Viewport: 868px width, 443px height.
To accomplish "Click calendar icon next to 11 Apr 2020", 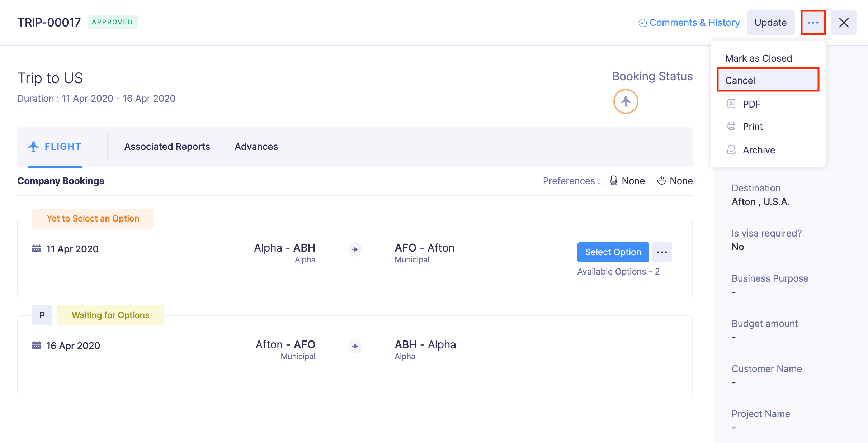I will 37,249.
